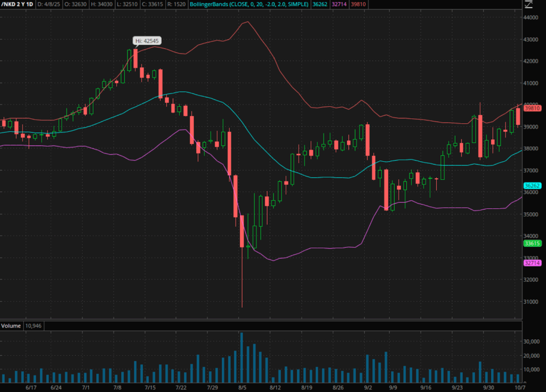
Task: Click the red 39810 upper band tag
Action: (x=533, y=108)
